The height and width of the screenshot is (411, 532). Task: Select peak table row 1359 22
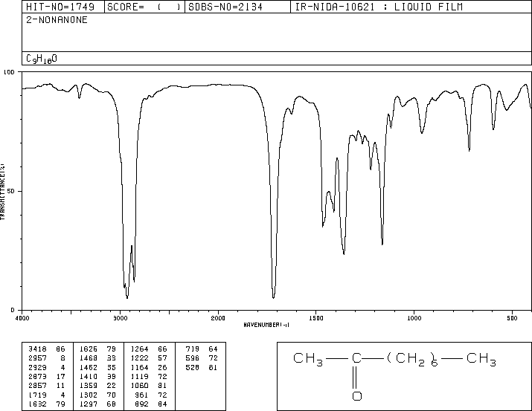coord(97,386)
